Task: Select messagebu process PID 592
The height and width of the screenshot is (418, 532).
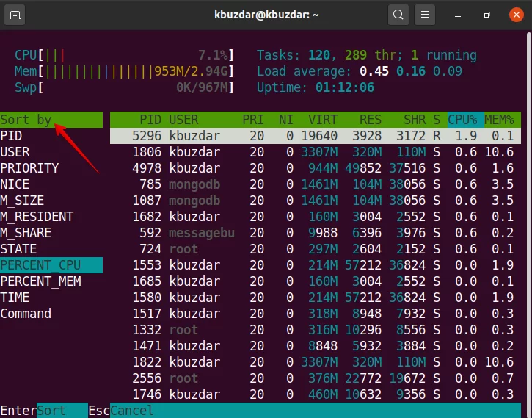Action: (x=316, y=233)
